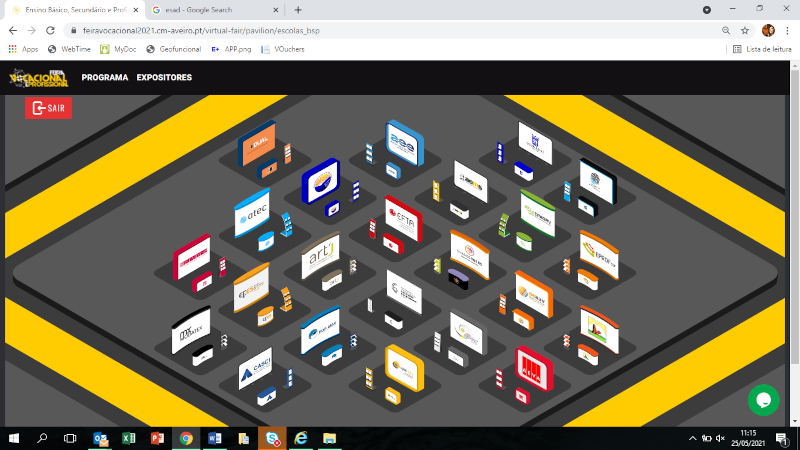Select the Ensino Básico, Secundário tab
The width and height of the screenshot is (800, 450).
(x=76, y=10)
